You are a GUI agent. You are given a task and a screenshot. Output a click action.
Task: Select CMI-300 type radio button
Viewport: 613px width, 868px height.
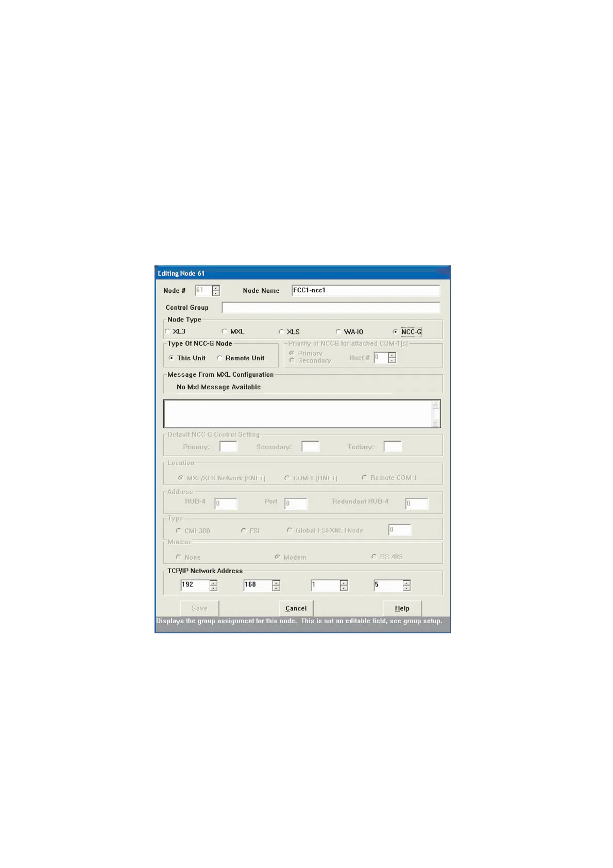[193, 530]
